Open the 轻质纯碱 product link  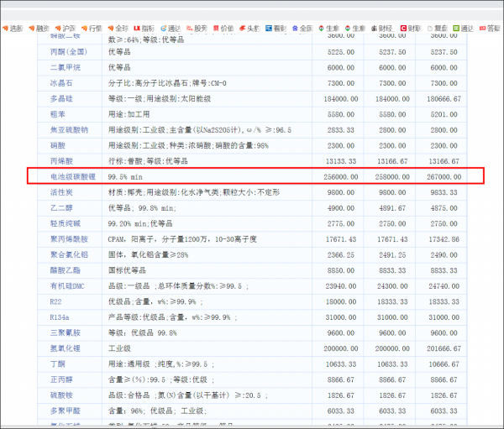66,223
